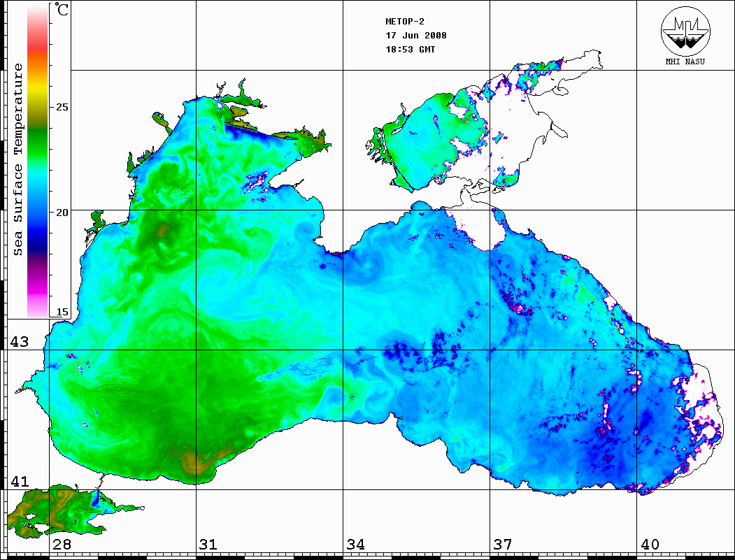Click the "Sea Surface Temperature" vertical label

17,159
